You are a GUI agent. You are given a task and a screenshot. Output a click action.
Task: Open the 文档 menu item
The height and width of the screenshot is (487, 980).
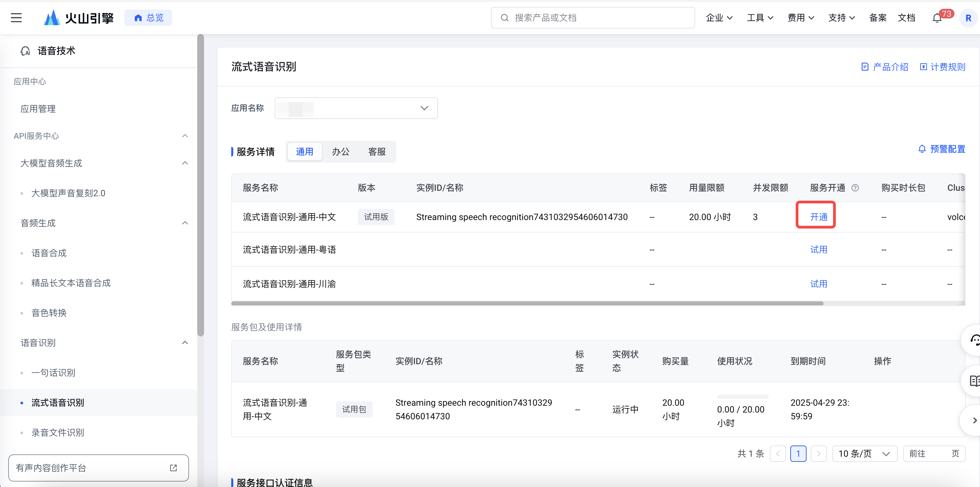coord(906,17)
